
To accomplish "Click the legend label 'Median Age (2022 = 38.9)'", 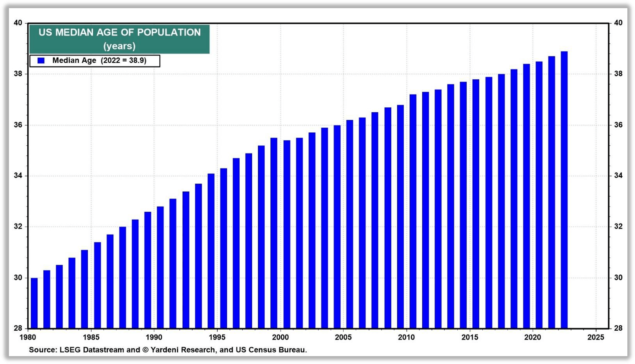I will pyautogui.click(x=99, y=60).
